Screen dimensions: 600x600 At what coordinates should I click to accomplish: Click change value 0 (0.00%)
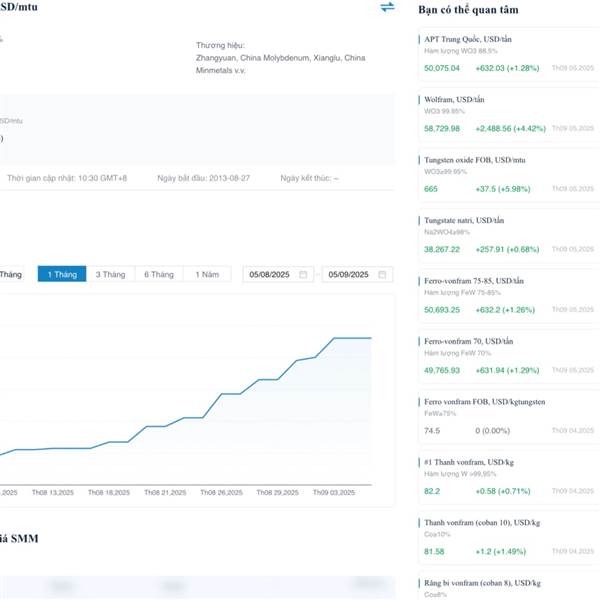point(492,431)
